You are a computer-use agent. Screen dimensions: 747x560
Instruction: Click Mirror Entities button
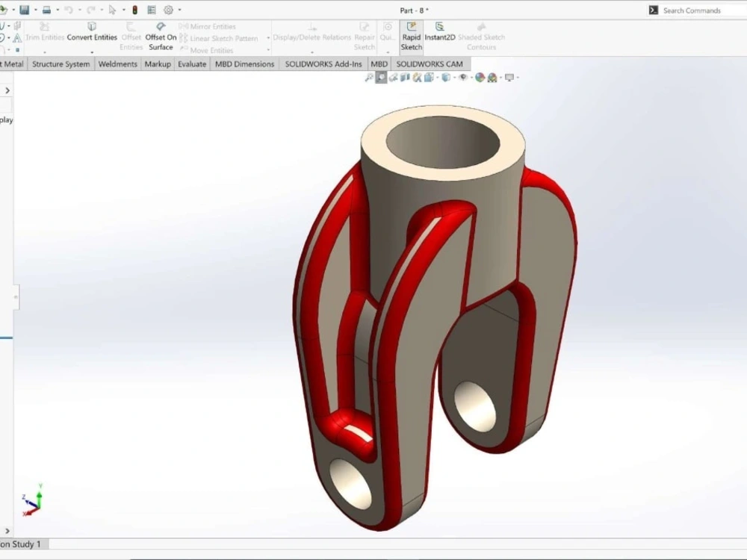pos(207,27)
